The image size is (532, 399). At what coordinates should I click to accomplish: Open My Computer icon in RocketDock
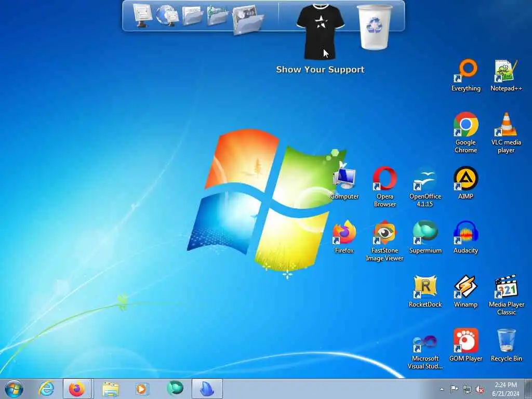pos(142,15)
